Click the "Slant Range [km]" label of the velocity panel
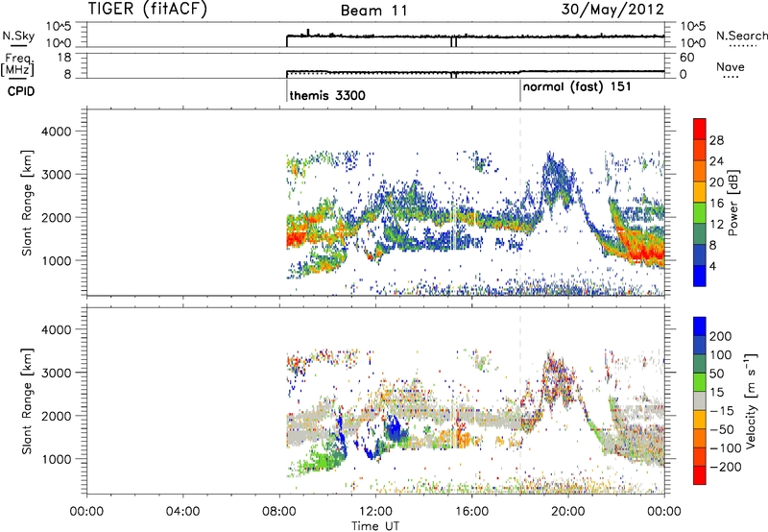The width and height of the screenshot is (768, 532). pyautogui.click(x=27, y=400)
